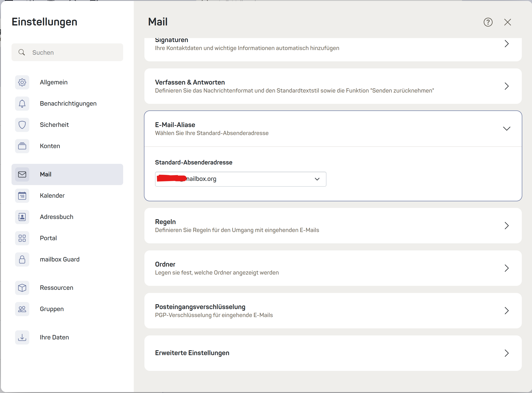Click the Gruppen people icon
532x393 pixels.
22,309
